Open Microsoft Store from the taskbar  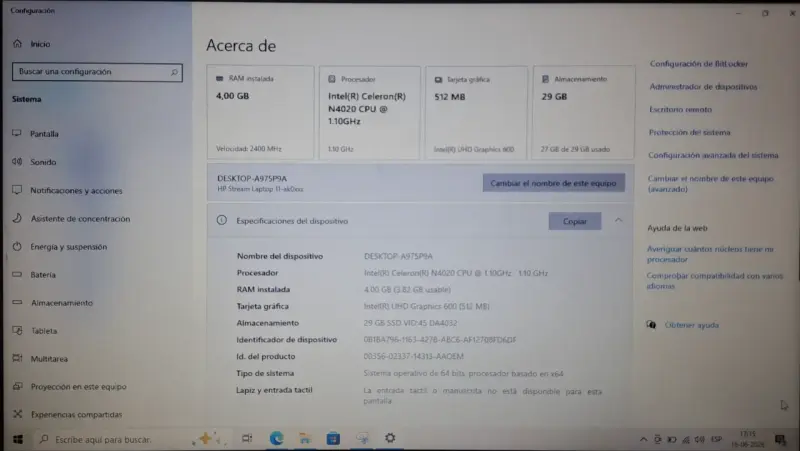[333, 438]
